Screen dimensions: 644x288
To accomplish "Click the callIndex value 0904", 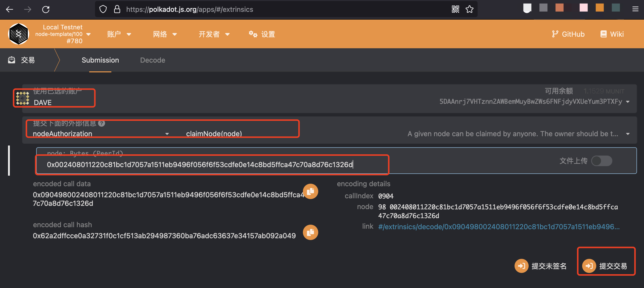I will [x=386, y=196].
